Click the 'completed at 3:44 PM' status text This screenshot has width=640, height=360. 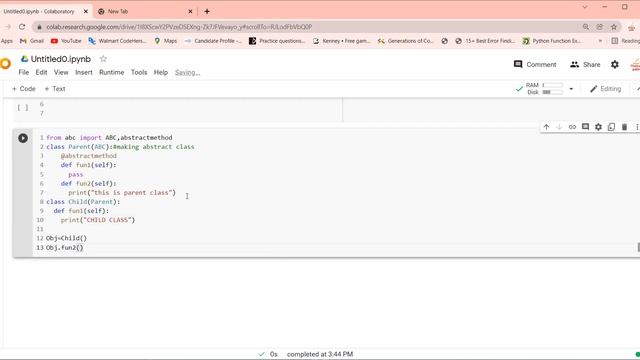pos(320,354)
